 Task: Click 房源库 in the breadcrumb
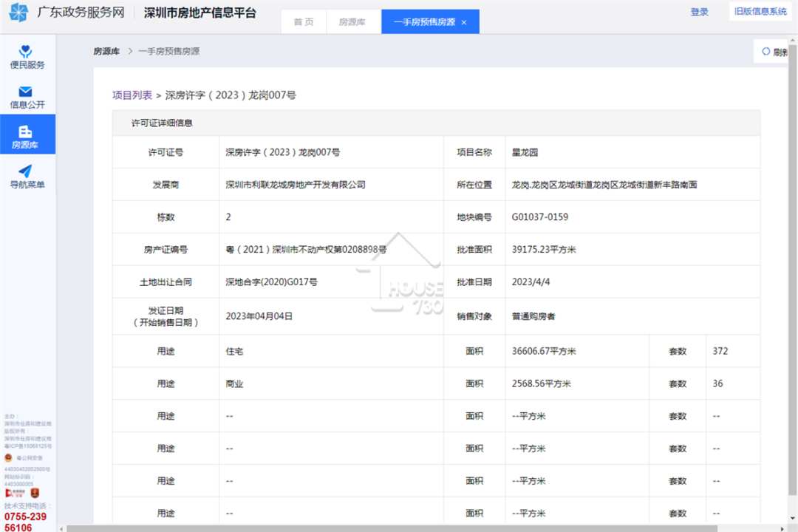(x=106, y=52)
